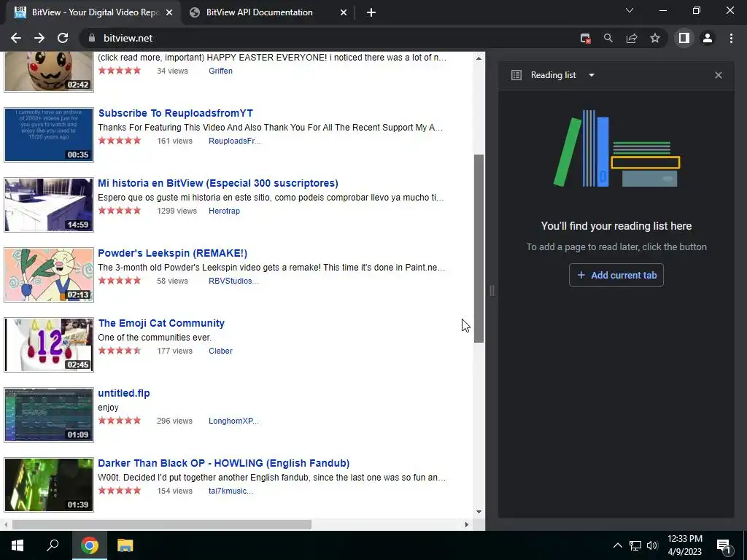
Task: Reload the bitview.net page
Action: click(x=63, y=38)
